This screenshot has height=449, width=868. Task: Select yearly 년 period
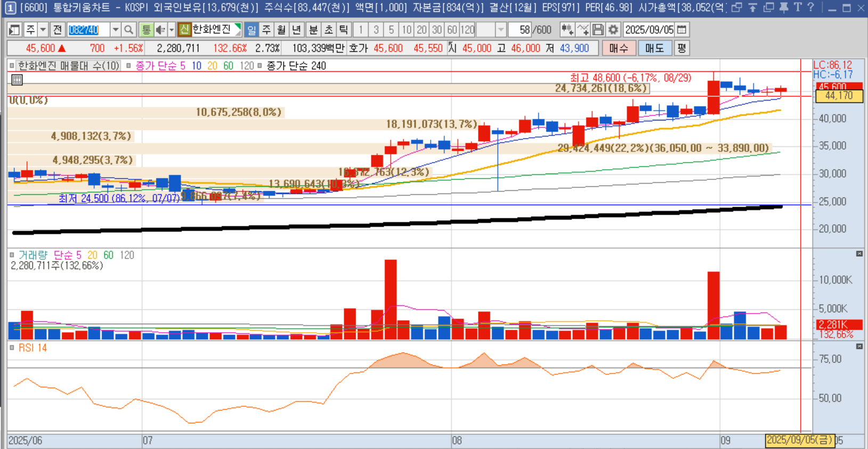click(x=296, y=30)
